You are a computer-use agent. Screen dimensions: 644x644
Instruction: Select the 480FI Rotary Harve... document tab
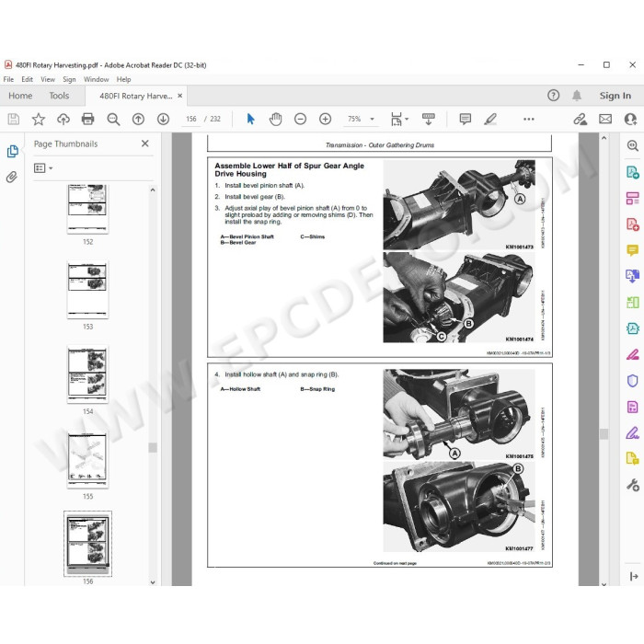pyautogui.click(x=136, y=96)
